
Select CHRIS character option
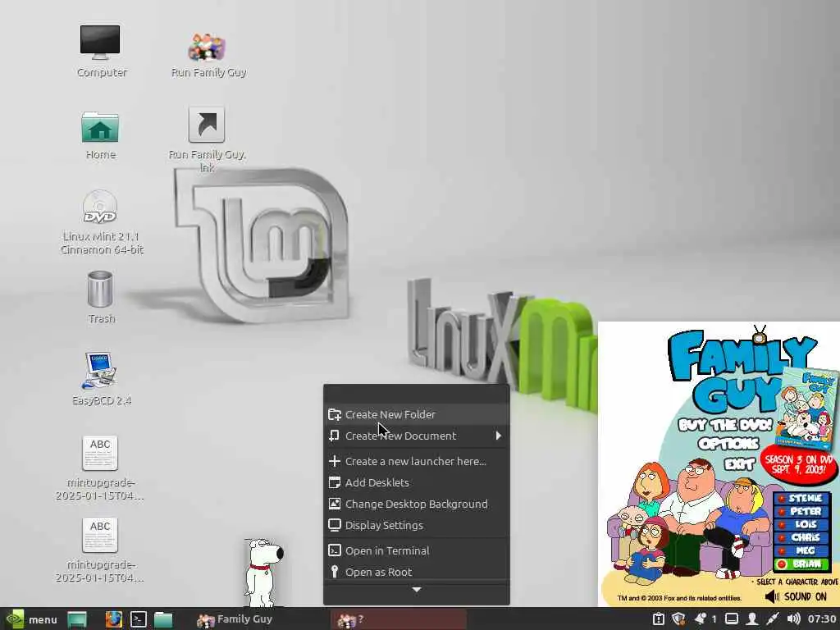801,537
